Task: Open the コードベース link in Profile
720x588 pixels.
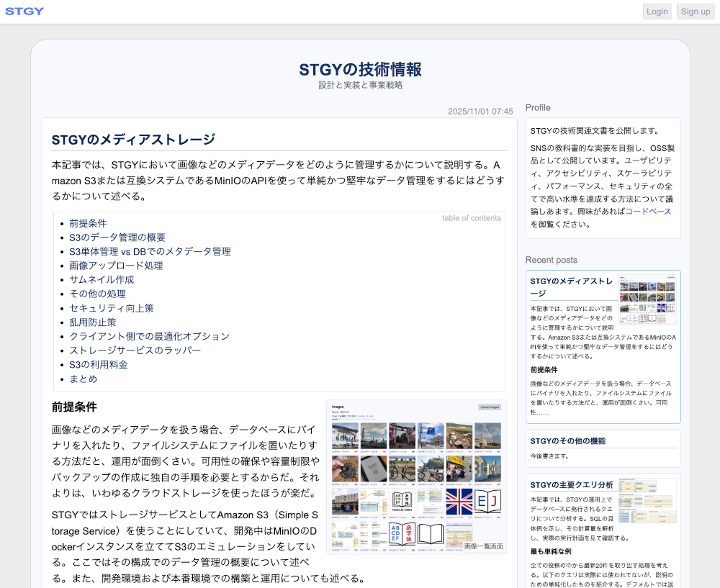Action: pyautogui.click(x=648, y=211)
